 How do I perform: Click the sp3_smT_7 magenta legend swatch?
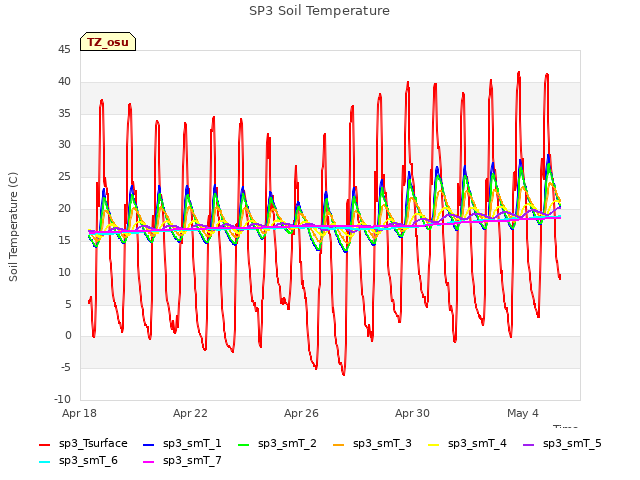[149, 462]
